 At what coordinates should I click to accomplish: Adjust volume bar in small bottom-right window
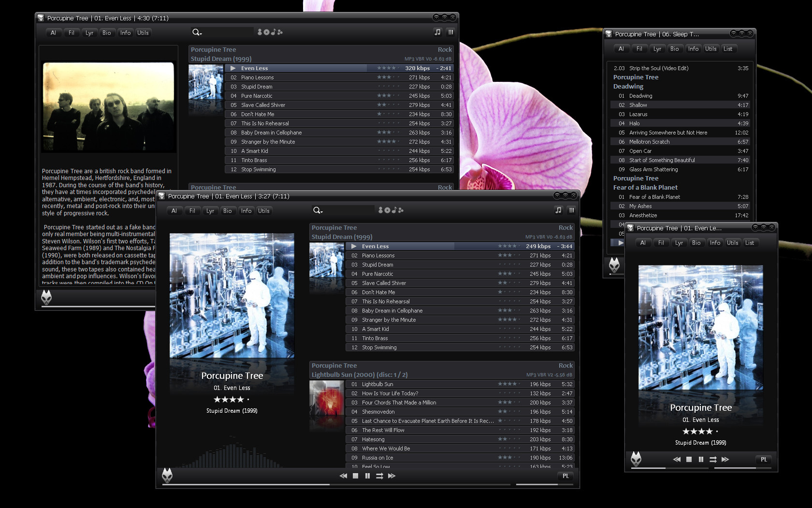pos(744,468)
